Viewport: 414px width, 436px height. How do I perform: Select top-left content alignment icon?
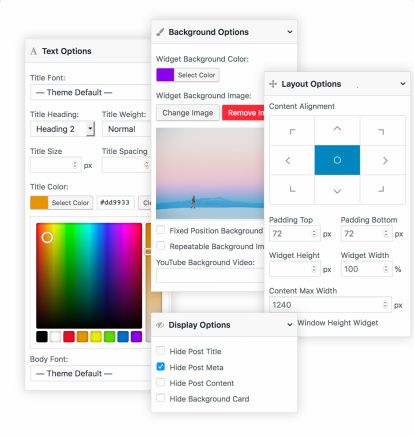(x=292, y=131)
